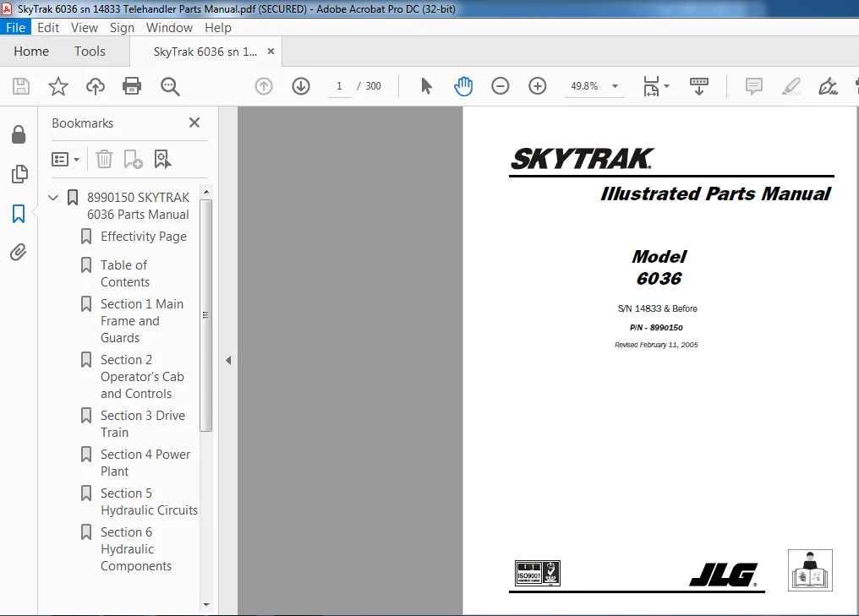Screen dimensions: 859x616
Task: Open the Sign menu
Action: click(122, 27)
